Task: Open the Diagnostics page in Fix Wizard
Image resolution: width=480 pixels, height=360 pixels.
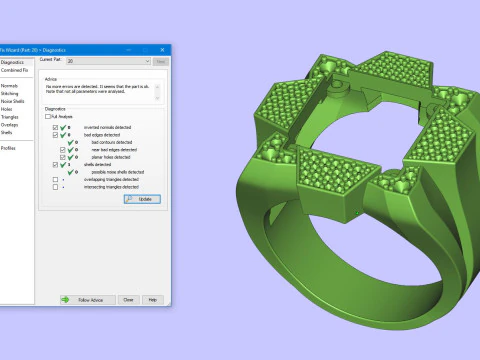Action: (13, 62)
